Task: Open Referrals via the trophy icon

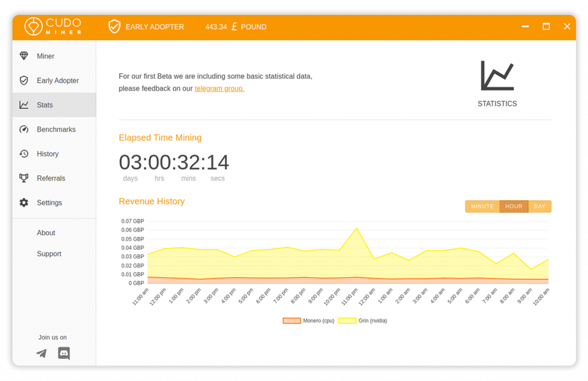Action: pos(24,178)
